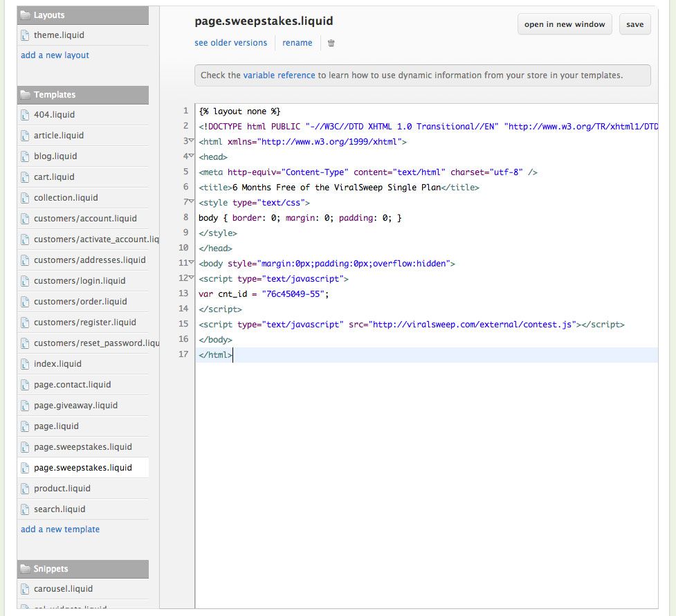The width and height of the screenshot is (676, 616).
Task: Click the file icon beside cart.liquid
Action: [25, 177]
